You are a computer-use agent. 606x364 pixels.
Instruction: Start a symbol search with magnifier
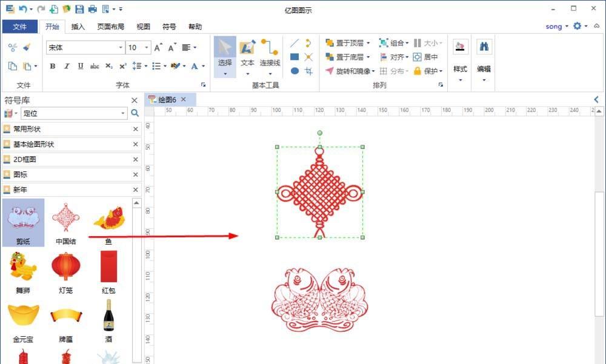pyautogui.click(x=135, y=113)
